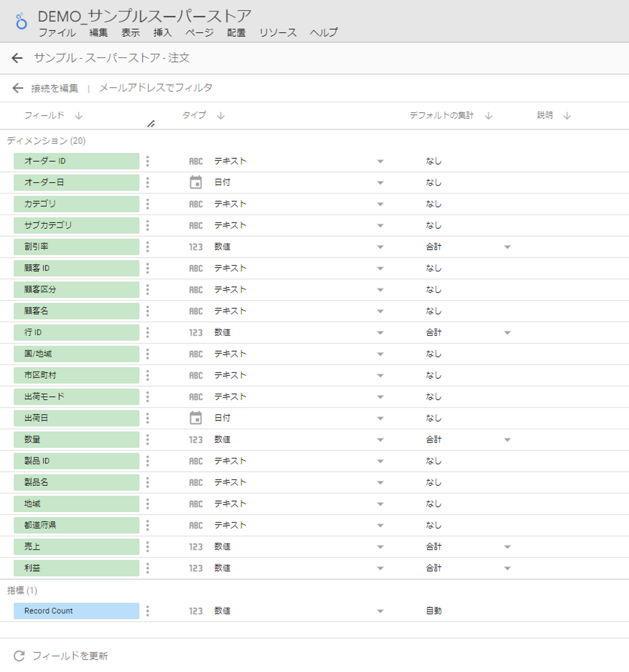
Task: Open three-dot menu for 数量
Action: [147, 439]
